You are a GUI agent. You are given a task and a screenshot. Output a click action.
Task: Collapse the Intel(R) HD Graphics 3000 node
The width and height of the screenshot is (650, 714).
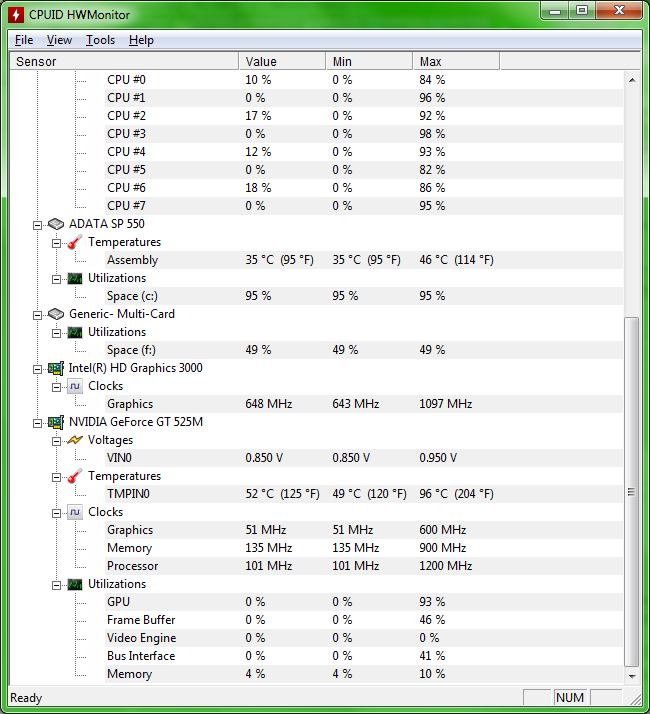click(38, 368)
